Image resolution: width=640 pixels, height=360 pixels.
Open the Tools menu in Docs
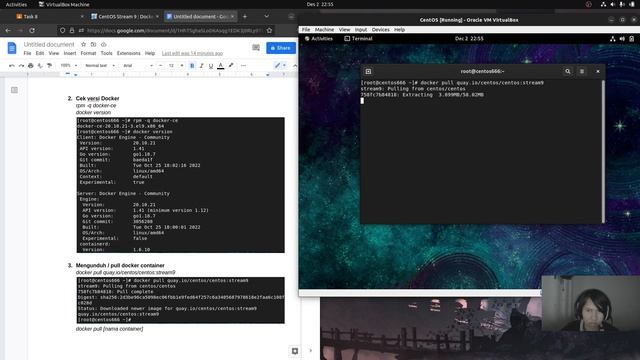107,53
